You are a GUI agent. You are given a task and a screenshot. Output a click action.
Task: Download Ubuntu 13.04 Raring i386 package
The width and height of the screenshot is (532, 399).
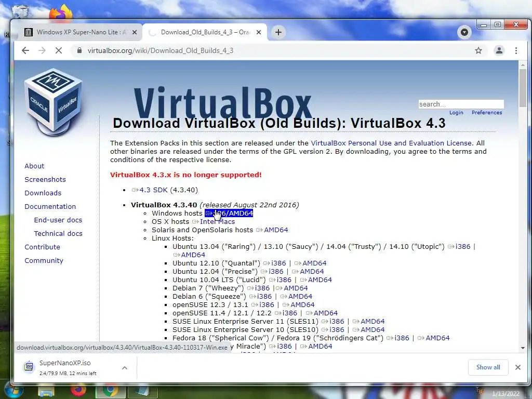click(x=459, y=247)
